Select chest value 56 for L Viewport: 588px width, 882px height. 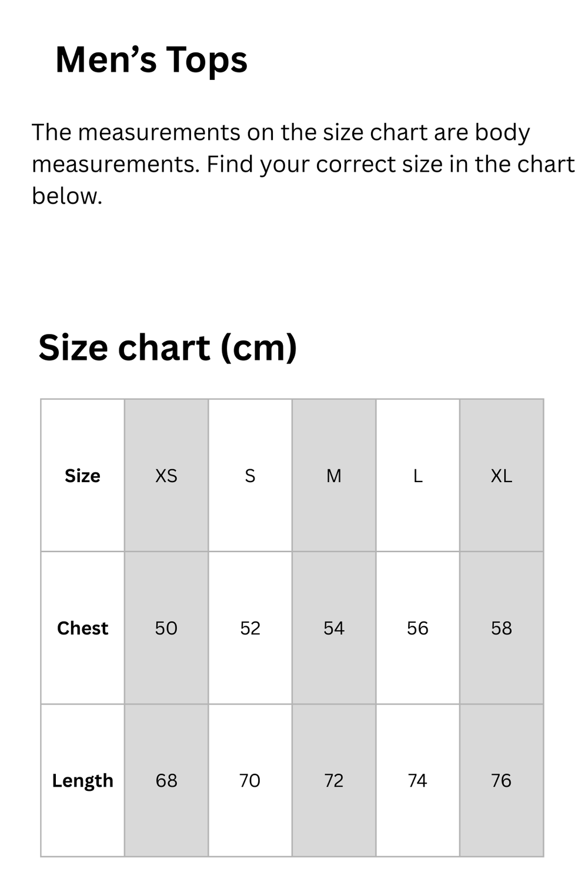(x=417, y=628)
